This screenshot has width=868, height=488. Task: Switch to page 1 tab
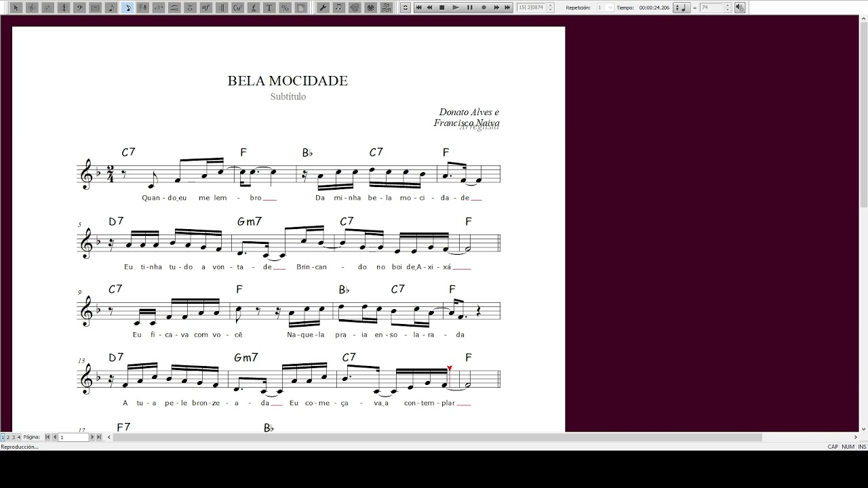pyautogui.click(x=3, y=437)
